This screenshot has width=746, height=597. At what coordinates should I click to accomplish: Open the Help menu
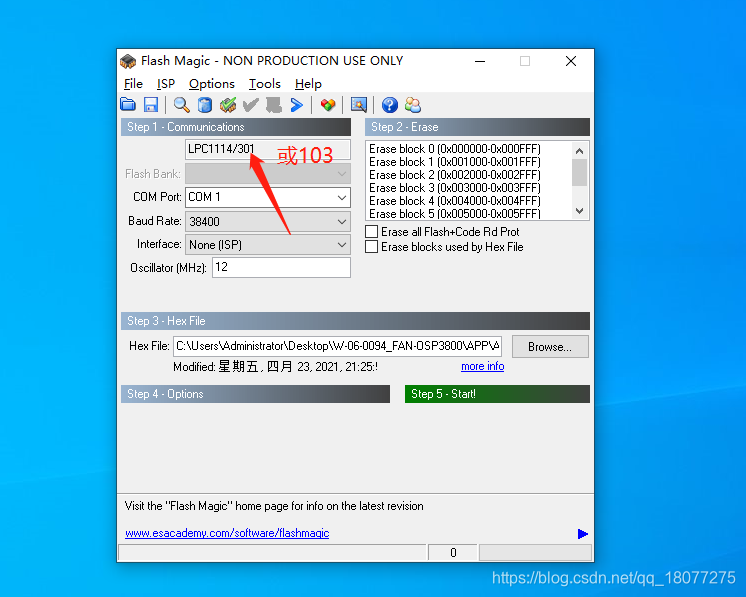[x=308, y=84]
